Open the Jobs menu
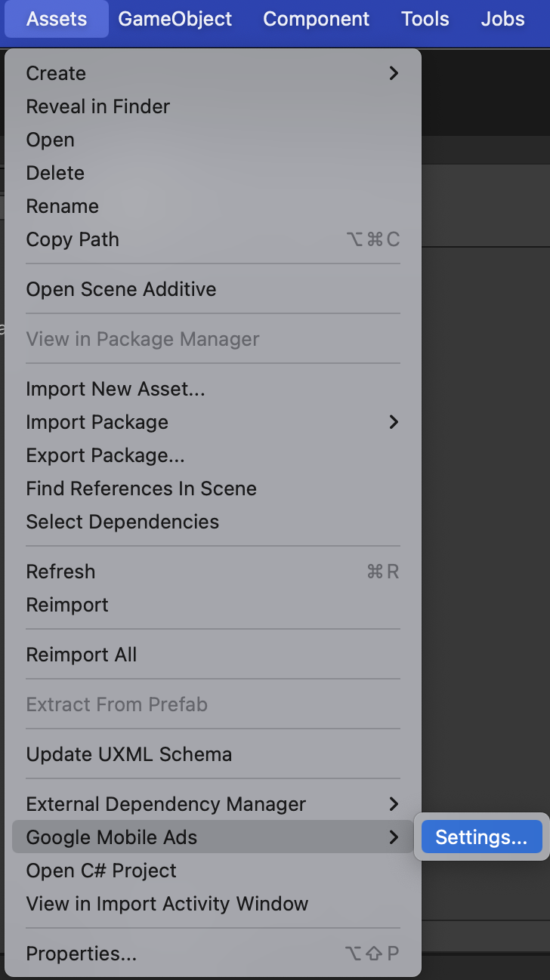This screenshot has width=550, height=980. tap(502, 19)
